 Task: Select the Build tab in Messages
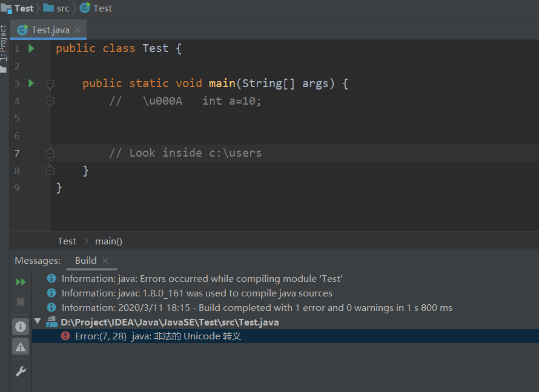point(86,261)
